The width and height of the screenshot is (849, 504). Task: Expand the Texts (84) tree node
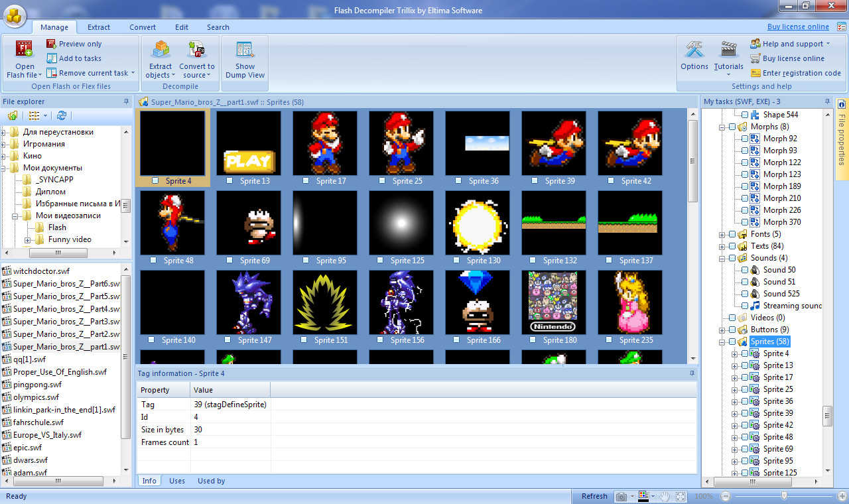point(722,247)
